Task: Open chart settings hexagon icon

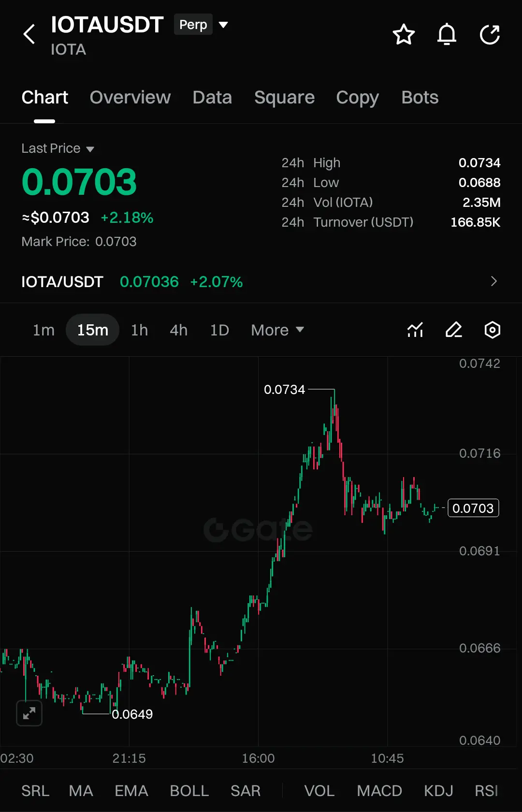Action: coord(493,330)
